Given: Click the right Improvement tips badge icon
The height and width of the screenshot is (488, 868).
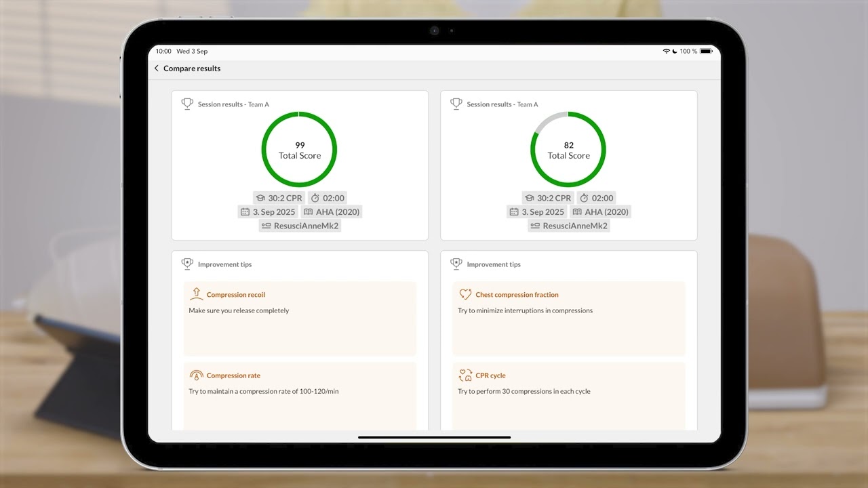Looking at the screenshot, I should coord(456,264).
